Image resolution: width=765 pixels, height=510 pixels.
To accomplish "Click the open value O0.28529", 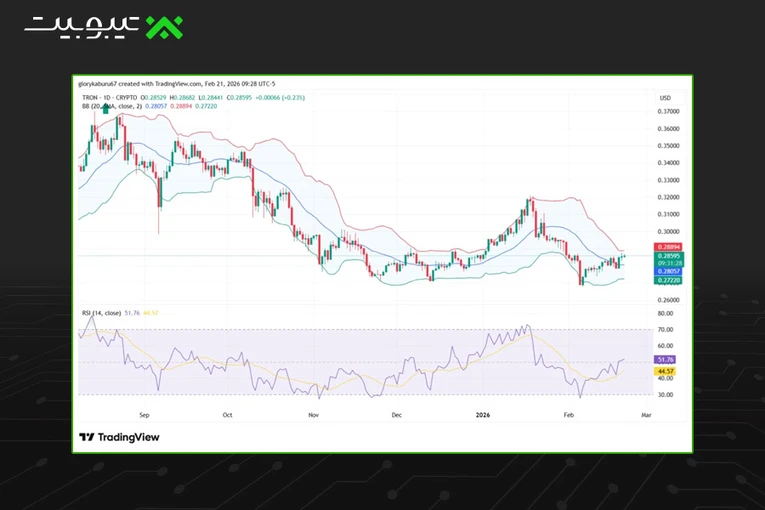I will pos(154,98).
